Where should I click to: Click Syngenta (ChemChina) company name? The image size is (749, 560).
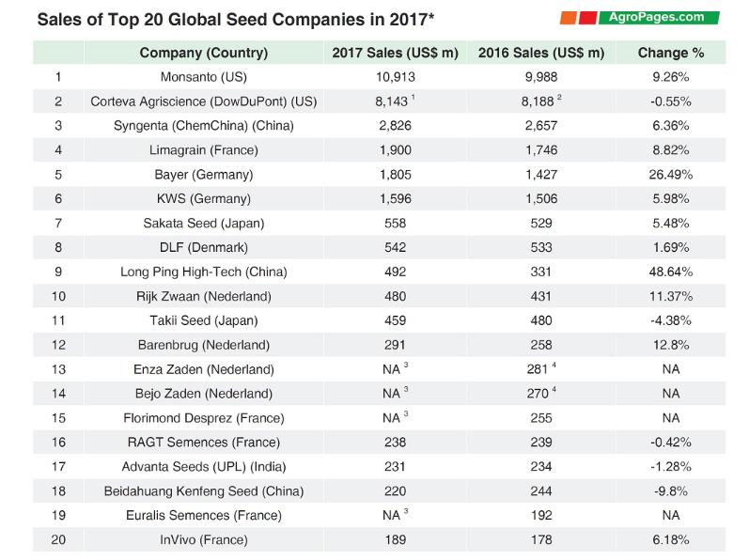203,126
